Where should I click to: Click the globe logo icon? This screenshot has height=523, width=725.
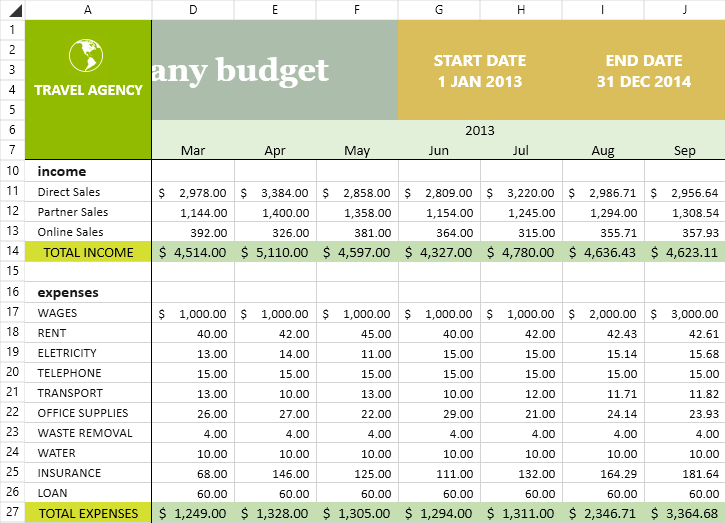tap(87, 56)
